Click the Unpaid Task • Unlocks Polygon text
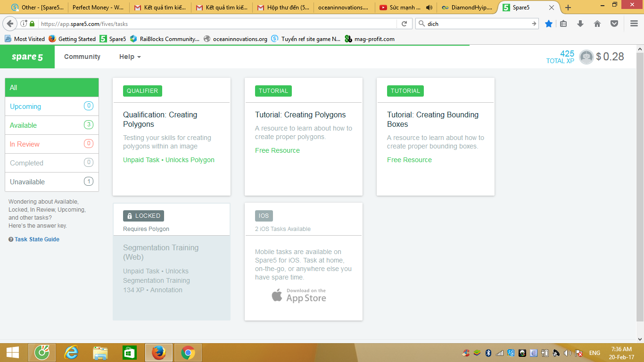The width and height of the screenshot is (644, 362). pos(169,160)
